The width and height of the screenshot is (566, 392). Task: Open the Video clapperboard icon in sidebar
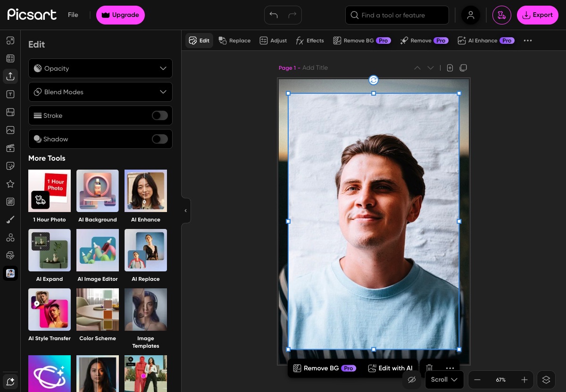[10, 148]
